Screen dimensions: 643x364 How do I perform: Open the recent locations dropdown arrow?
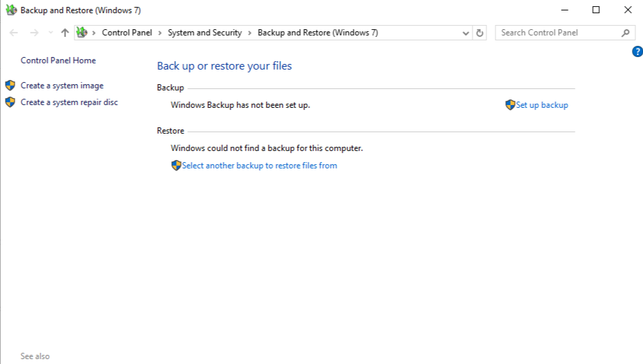tap(50, 33)
